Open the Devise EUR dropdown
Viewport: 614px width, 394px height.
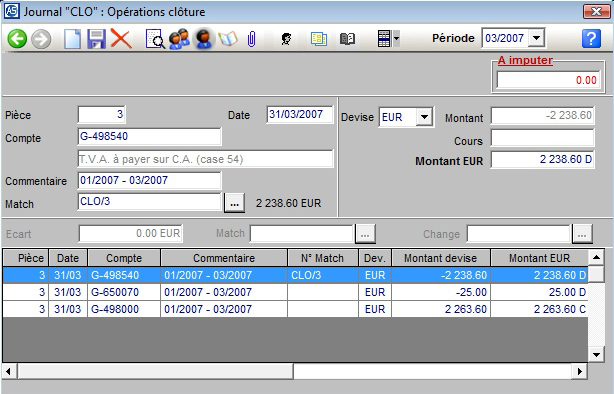[x=424, y=117]
